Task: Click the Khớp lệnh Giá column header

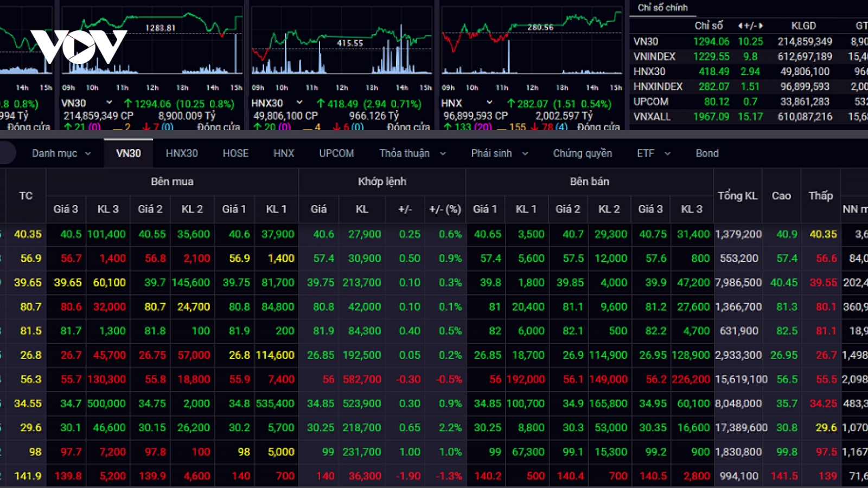Action: 318,209
